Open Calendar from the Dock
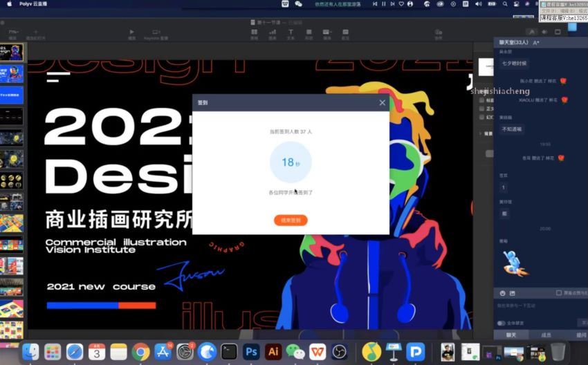This screenshot has height=365, width=588. pos(97,352)
